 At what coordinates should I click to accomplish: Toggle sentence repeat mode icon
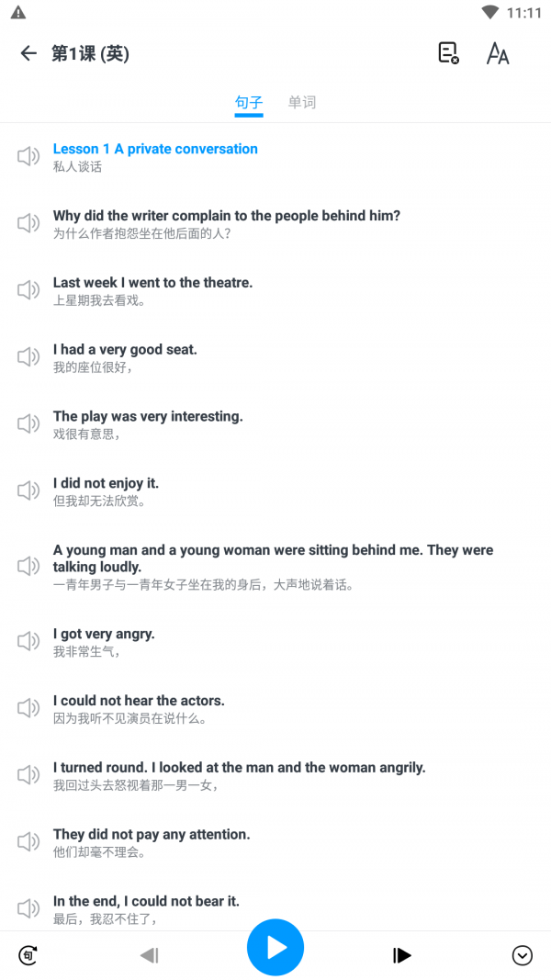(28, 955)
